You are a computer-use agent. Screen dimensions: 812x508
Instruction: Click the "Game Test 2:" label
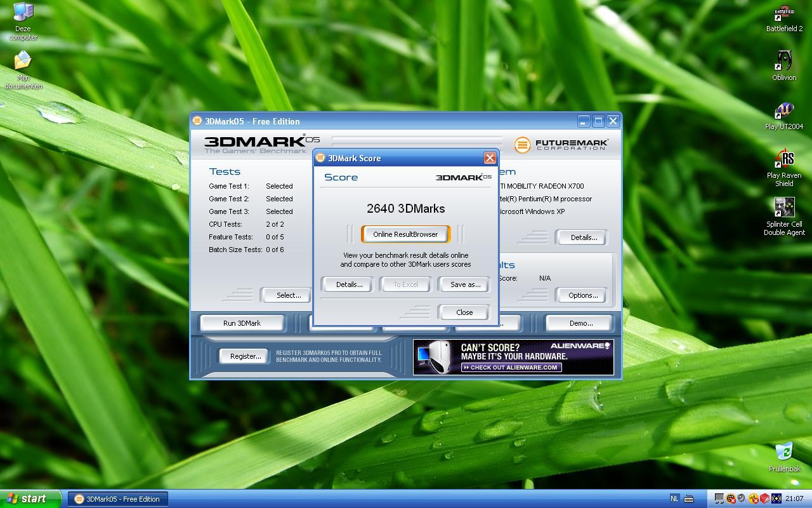pyautogui.click(x=228, y=199)
